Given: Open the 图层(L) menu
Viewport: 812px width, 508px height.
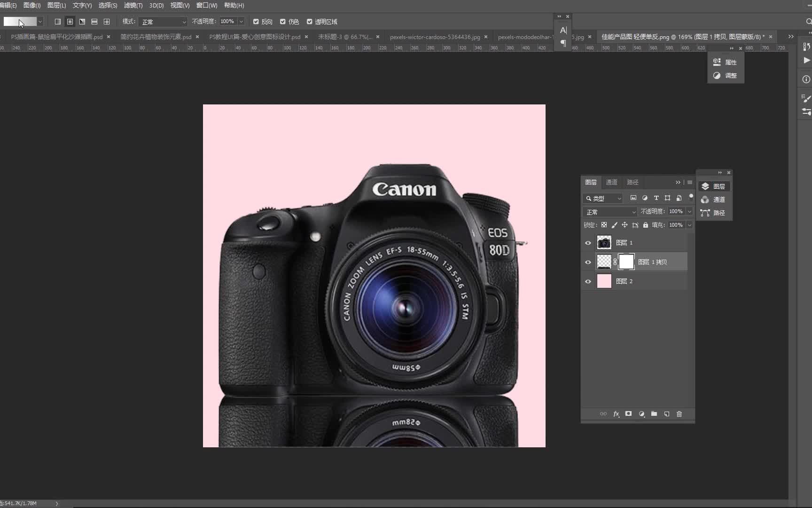Looking at the screenshot, I should point(57,5).
